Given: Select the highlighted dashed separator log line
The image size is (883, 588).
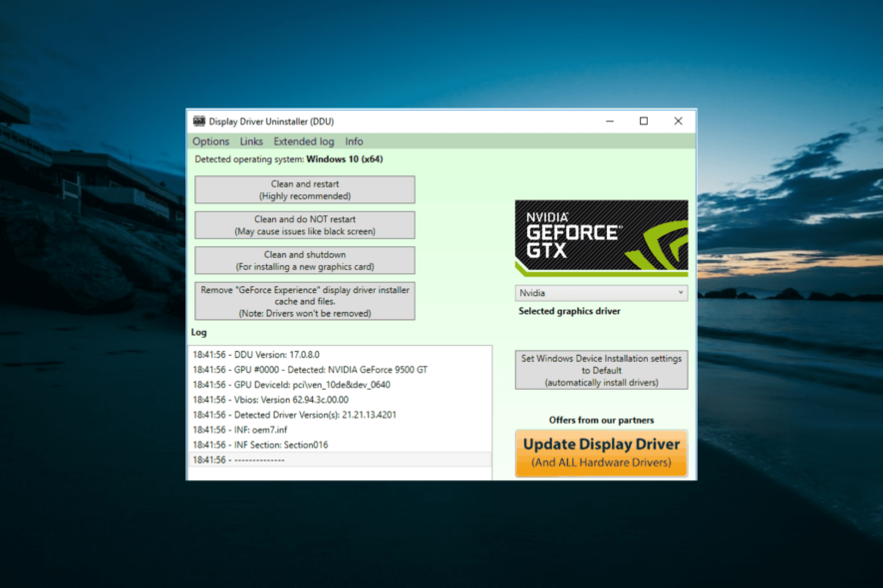Looking at the screenshot, I should (340, 459).
